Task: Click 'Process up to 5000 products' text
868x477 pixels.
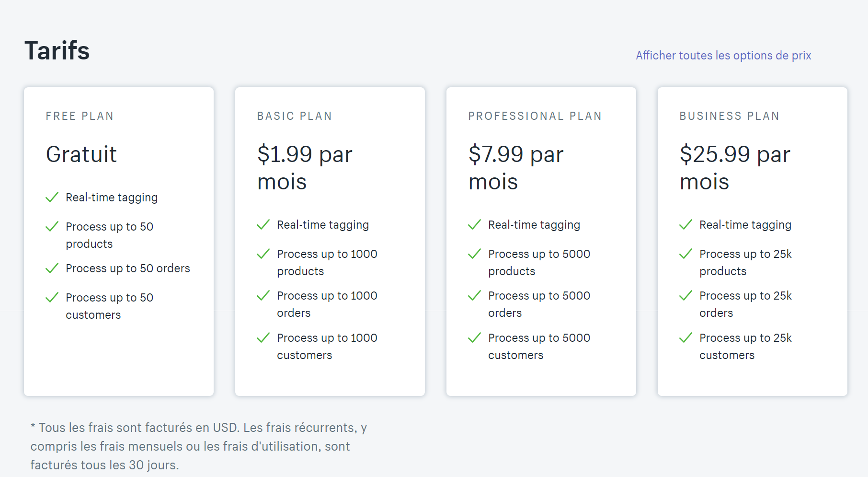Action: pyautogui.click(x=539, y=263)
